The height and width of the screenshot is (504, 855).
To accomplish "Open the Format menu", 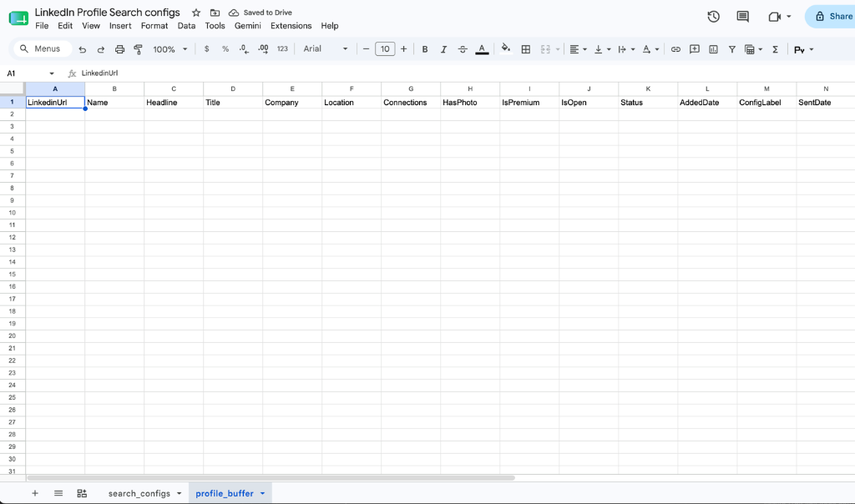I will tap(154, 26).
